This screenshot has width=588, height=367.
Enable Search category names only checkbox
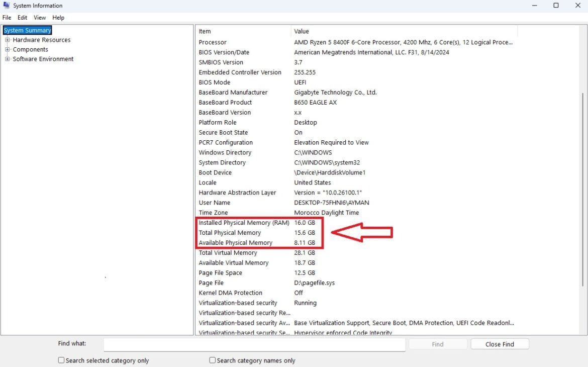212,360
